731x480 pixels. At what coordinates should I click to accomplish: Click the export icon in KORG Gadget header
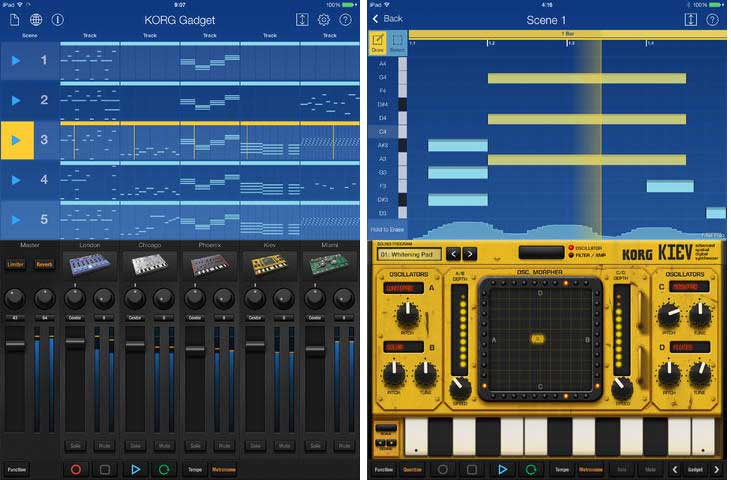pyautogui.click(x=302, y=20)
